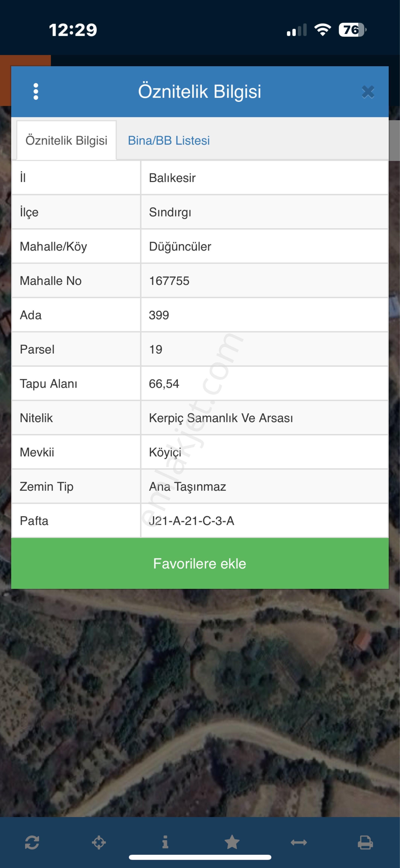The width and height of the screenshot is (400, 868).
Task: Tap the refresh arrows icon
Action: pos(32,842)
